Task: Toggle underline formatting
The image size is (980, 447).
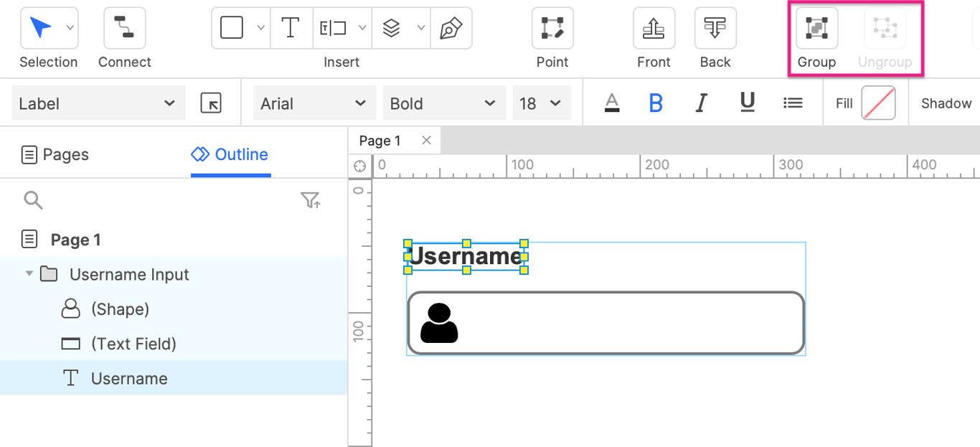Action: [748, 103]
